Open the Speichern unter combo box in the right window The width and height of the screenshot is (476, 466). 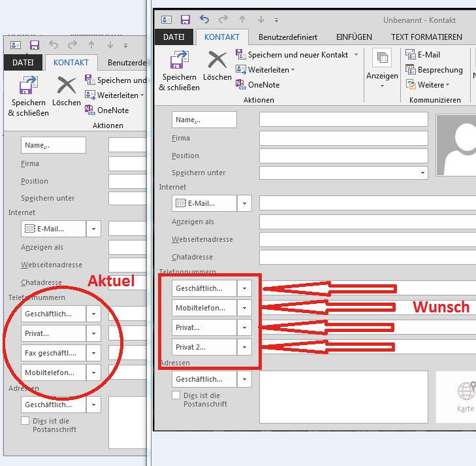[x=422, y=173]
